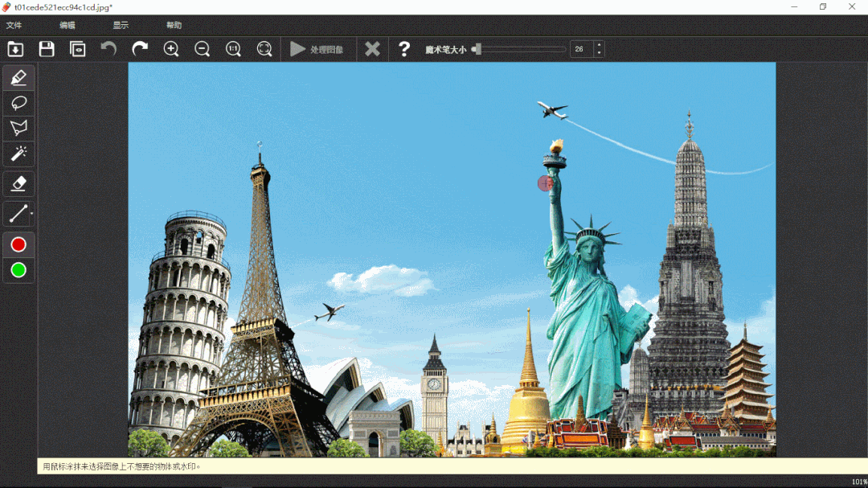Image resolution: width=868 pixels, height=488 pixels.
Task: Select the polygonal lasso tool
Action: pyautogui.click(x=18, y=129)
